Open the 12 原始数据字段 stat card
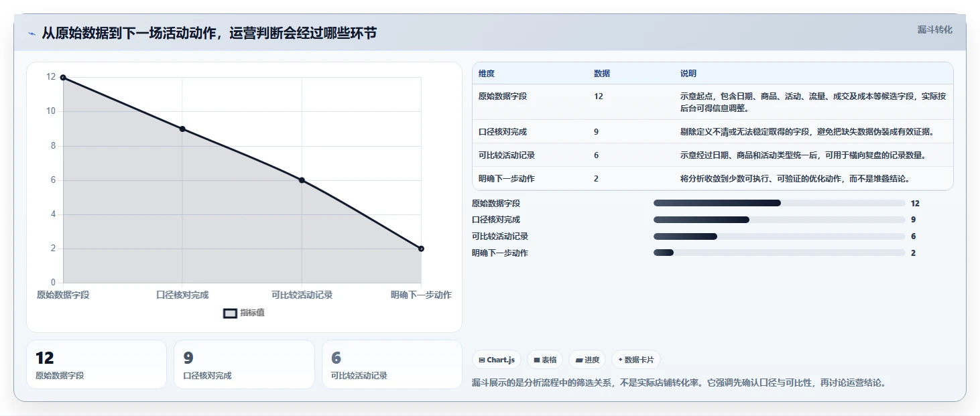Image resolution: width=980 pixels, height=416 pixels. tap(97, 364)
